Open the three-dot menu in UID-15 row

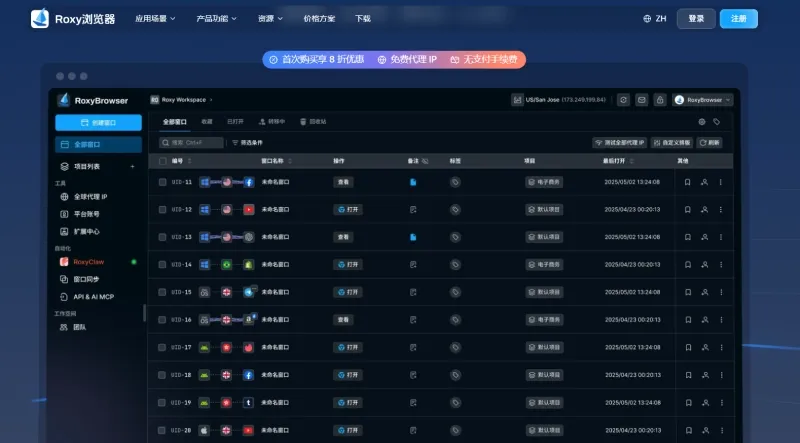[721, 292]
